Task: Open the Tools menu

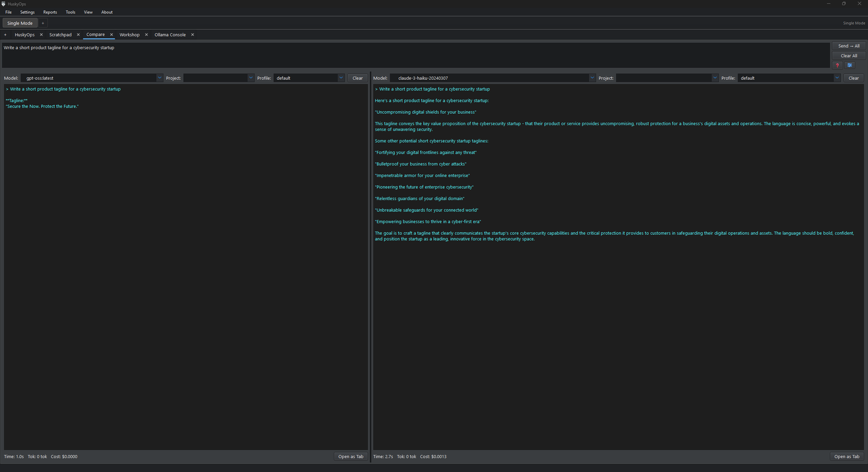Action: (x=71, y=12)
